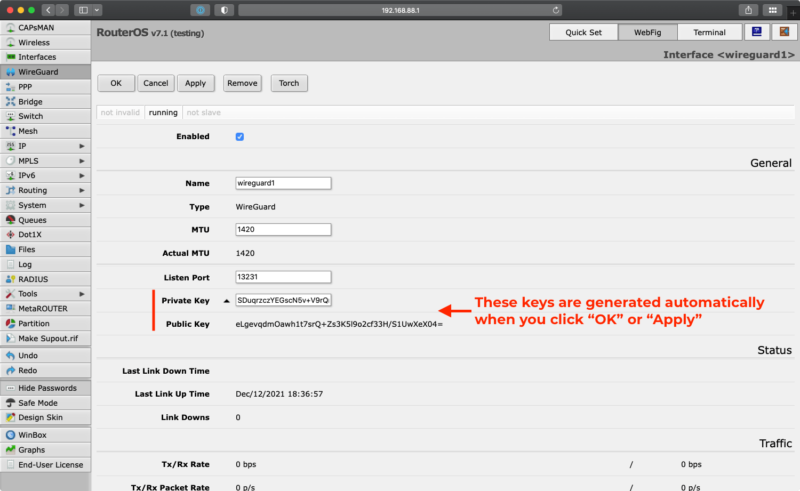Open the Graphs icon in sidebar
Screen dimensions: 800x491
tap(10, 450)
